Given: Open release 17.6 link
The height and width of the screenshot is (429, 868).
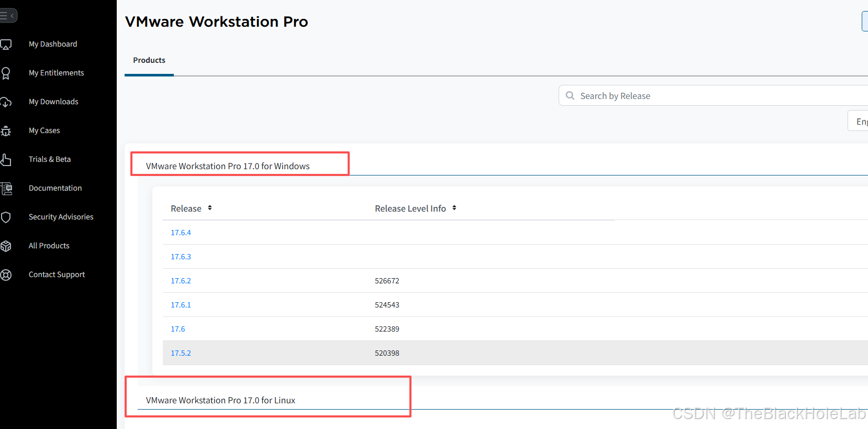Looking at the screenshot, I should [x=178, y=329].
